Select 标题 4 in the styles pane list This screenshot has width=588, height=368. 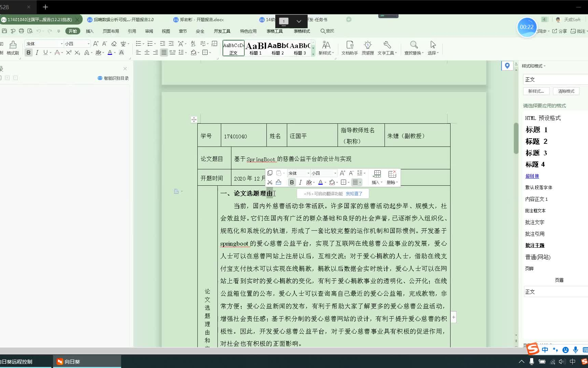(535, 164)
